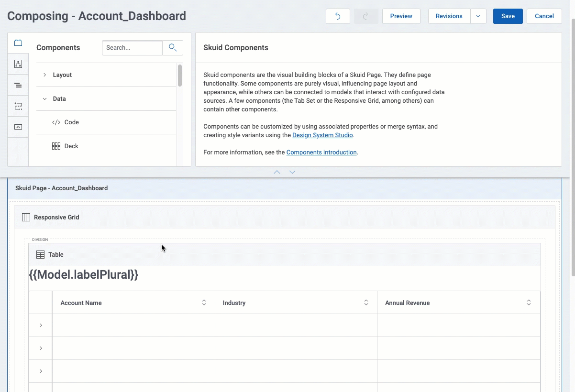Click the Cancel button
Screen dimensions: 575x392
point(544,16)
